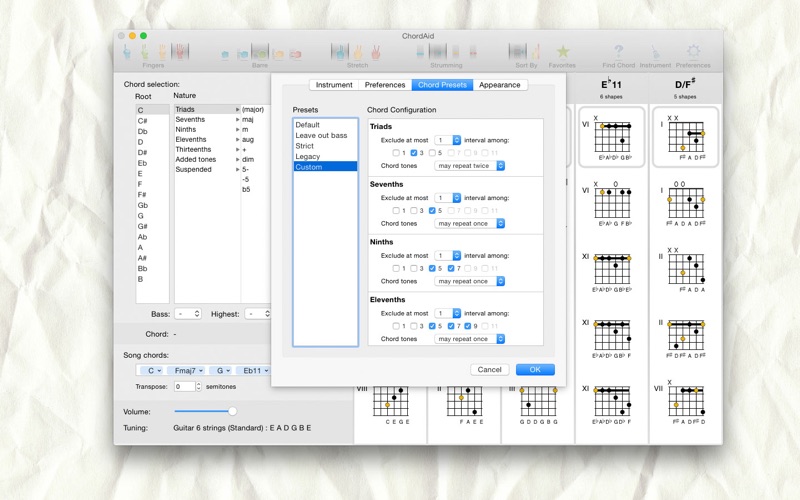
Task: Check interval 5 under Triads
Action: 432,153
